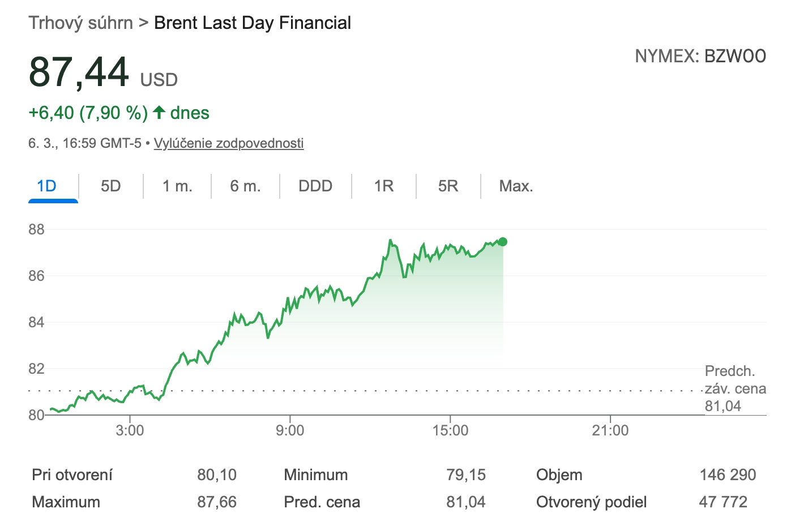Open Vylúčenie zodpovednosti disclaimer link

click(229, 143)
